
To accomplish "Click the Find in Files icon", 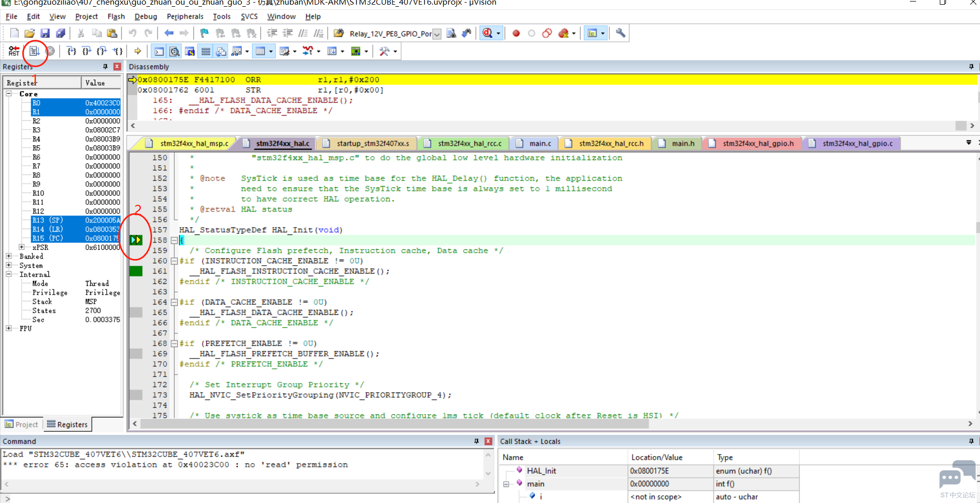I will 339,33.
